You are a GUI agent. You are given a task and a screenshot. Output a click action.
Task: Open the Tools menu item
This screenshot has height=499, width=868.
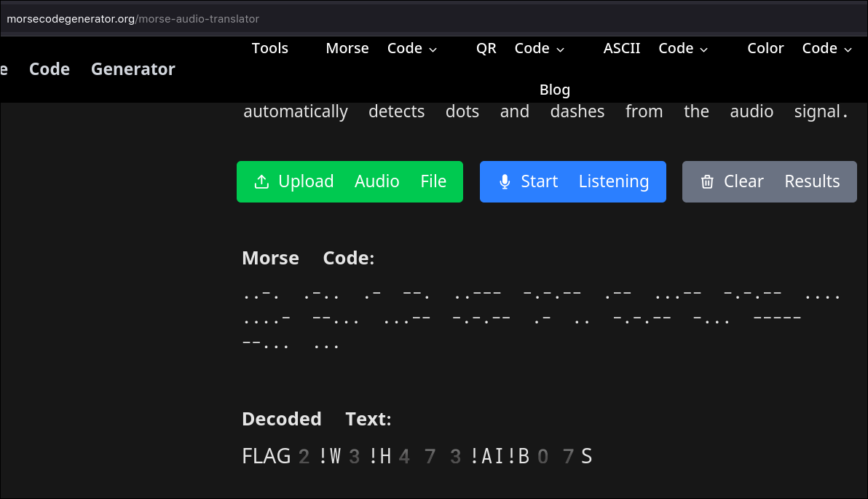270,48
